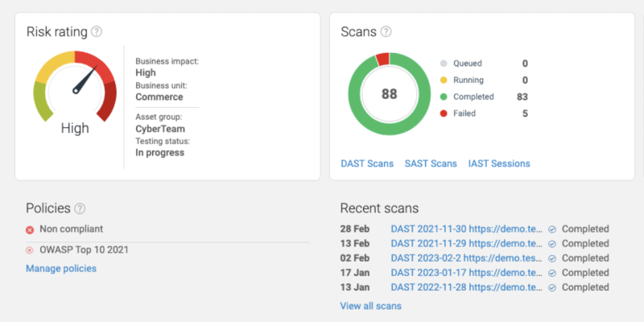Open the DAST 2022-11-28 scan link

click(x=467, y=287)
